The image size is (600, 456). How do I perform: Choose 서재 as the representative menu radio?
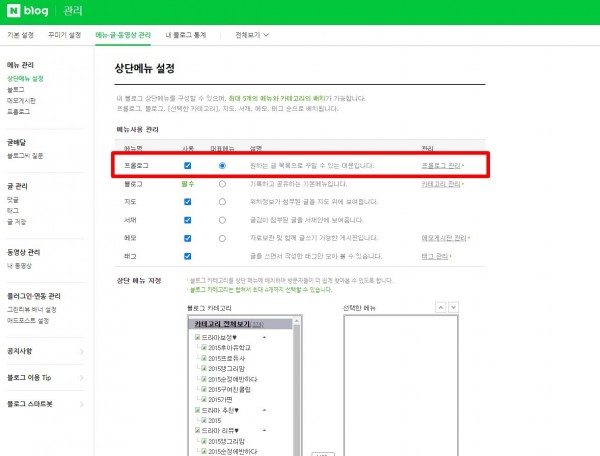(221, 220)
